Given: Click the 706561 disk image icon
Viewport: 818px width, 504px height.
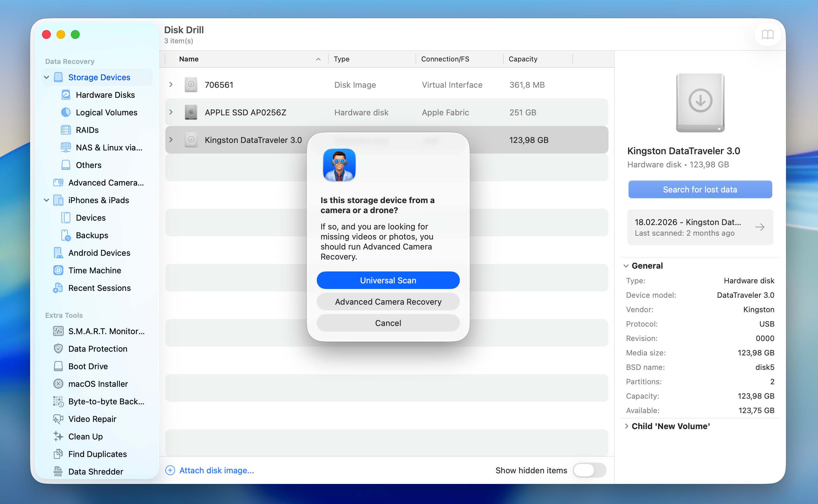Looking at the screenshot, I should [191, 85].
